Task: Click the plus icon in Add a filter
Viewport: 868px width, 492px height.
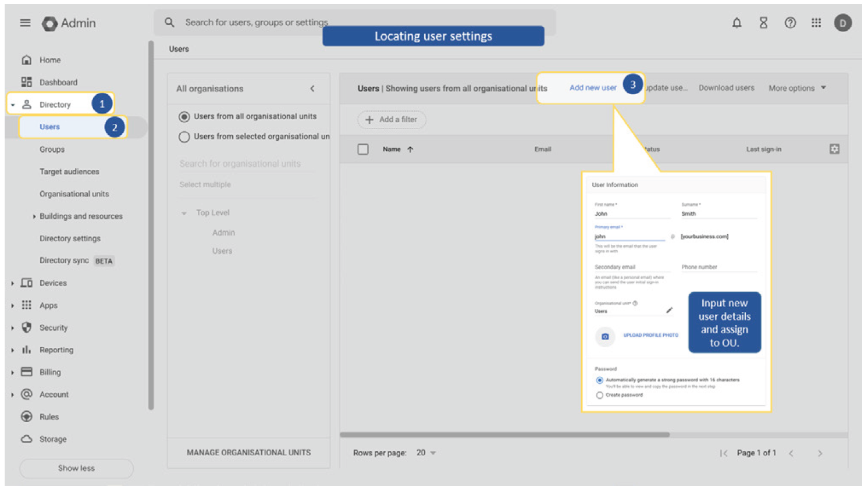Action: coord(369,120)
